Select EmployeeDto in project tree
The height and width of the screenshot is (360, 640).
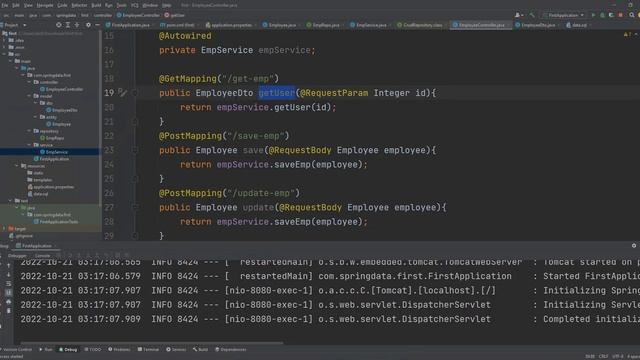62,110
